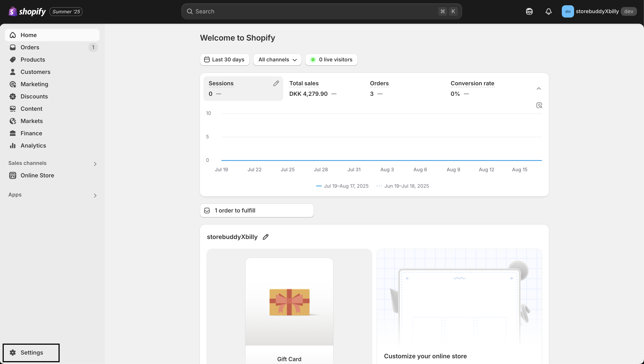Click the Welcome to Shopify heading
Viewport: 644px width, 364px height.
tap(238, 38)
